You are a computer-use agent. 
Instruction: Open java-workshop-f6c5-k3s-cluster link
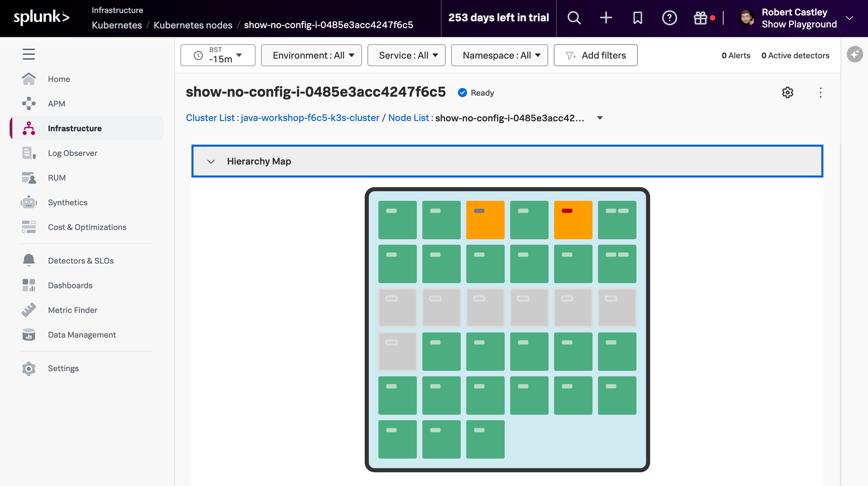click(310, 118)
